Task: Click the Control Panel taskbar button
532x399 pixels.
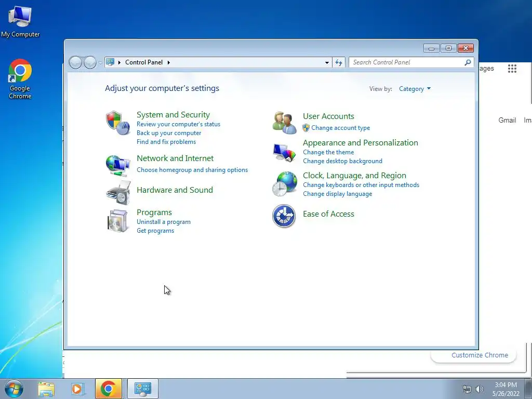Action: [142, 389]
